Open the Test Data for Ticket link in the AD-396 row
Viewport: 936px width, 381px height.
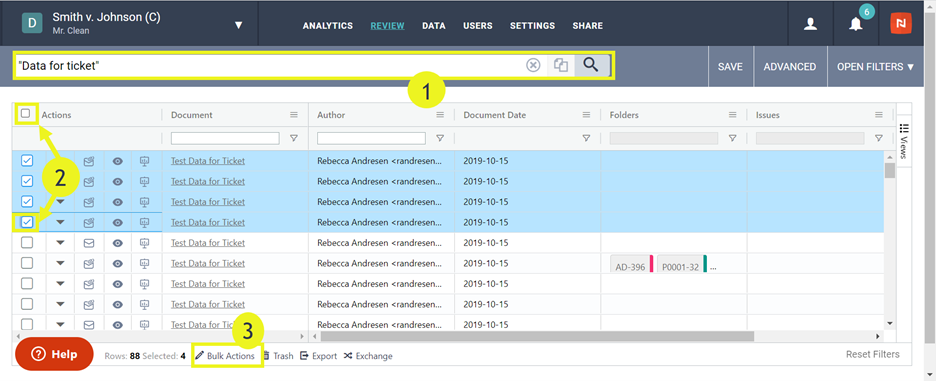(208, 263)
